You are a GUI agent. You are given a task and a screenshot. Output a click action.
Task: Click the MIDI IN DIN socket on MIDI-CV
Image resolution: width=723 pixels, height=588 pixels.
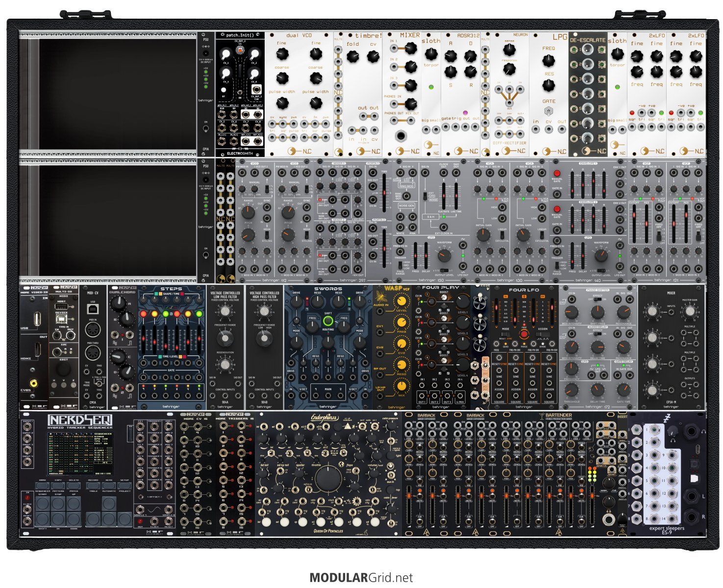[92, 330]
